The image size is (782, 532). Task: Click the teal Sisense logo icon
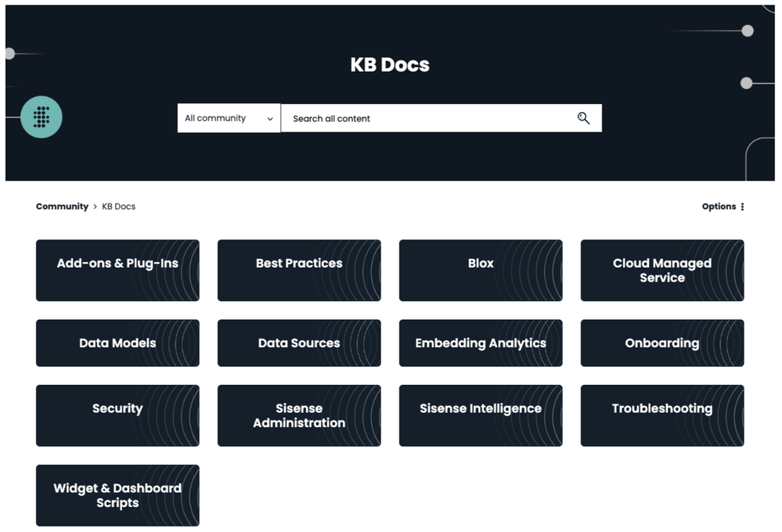coord(41,117)
